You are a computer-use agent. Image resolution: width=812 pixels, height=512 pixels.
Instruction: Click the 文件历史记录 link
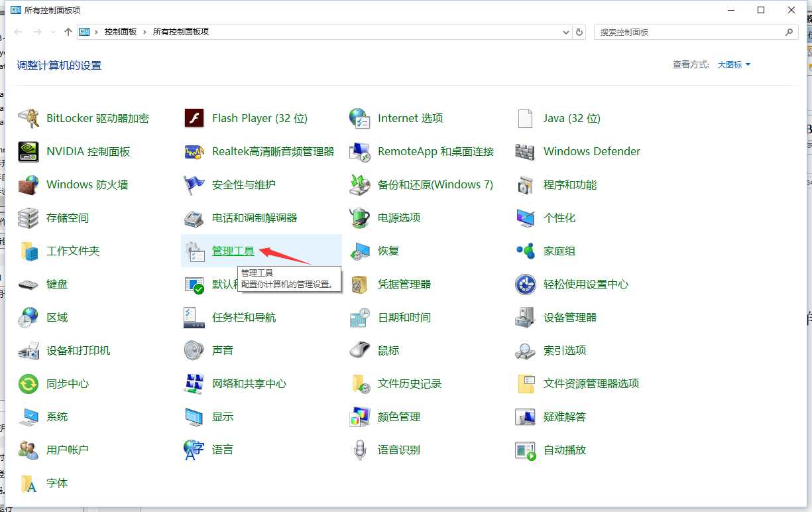tap(410, 383)
